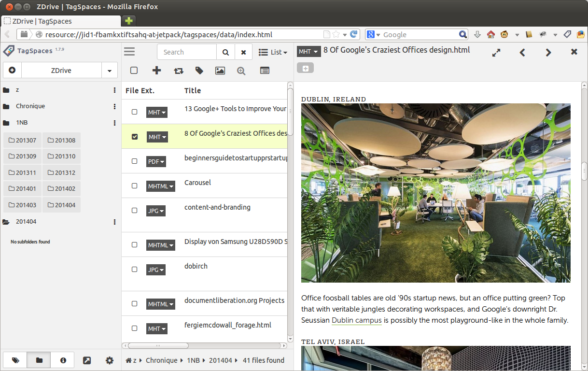Toggle thumbnails with the picture icon

click(x=220, y=71)
